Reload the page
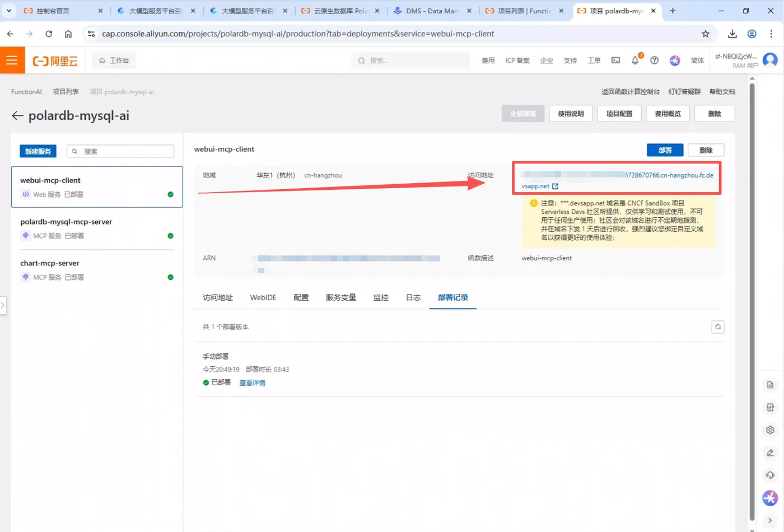Screen dimensions: 784x532 pyautogui.click(x=49, y=34)
